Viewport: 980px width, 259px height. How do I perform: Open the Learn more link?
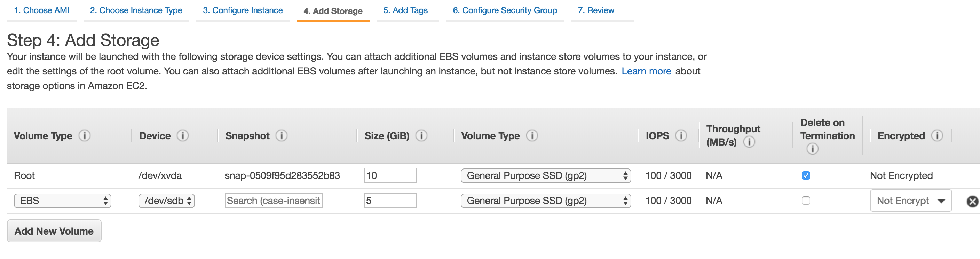click(646, 71)
